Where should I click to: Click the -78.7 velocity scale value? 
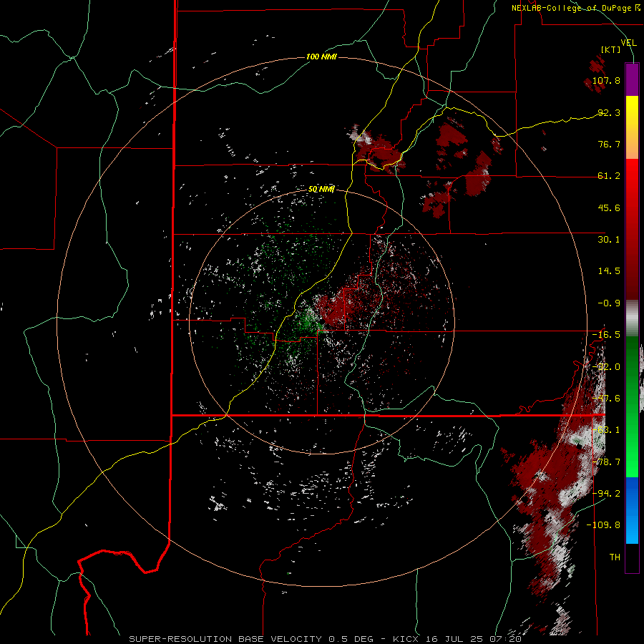tap(606, 462)
